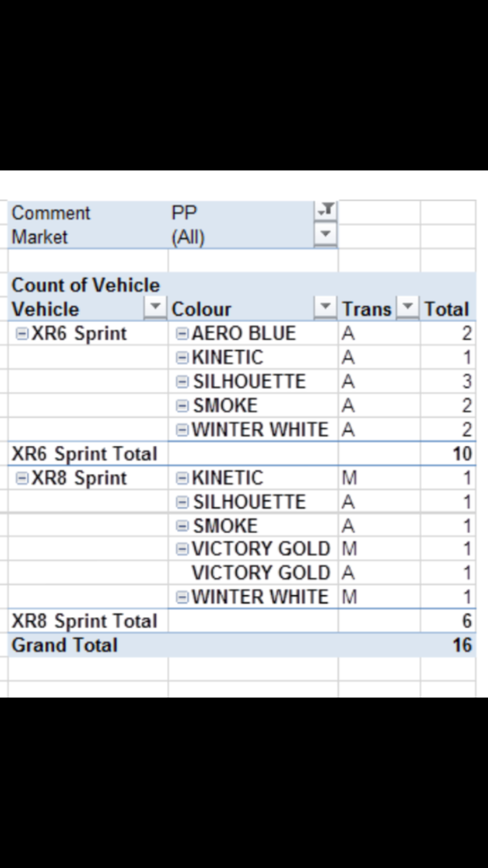This screenshot has height=868, width=488.
Task: Collapse the XR6 Sprint group
Action: (22, 334)
